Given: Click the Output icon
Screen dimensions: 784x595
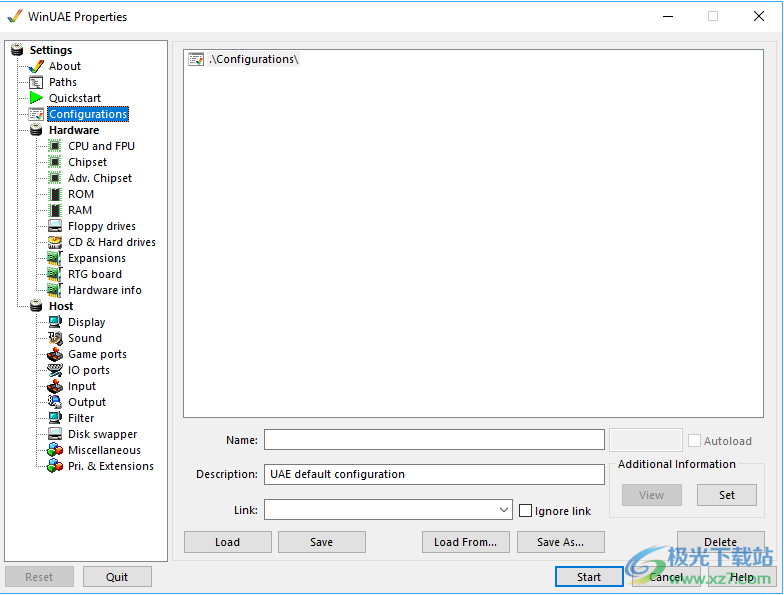Looking at the screenshot, I should pos(55,402).
